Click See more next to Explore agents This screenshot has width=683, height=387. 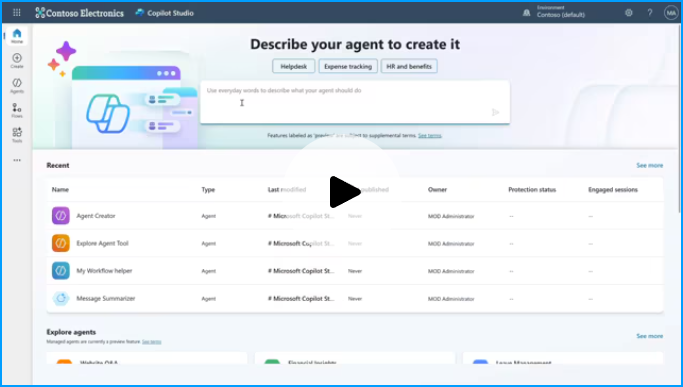point(649,336)
